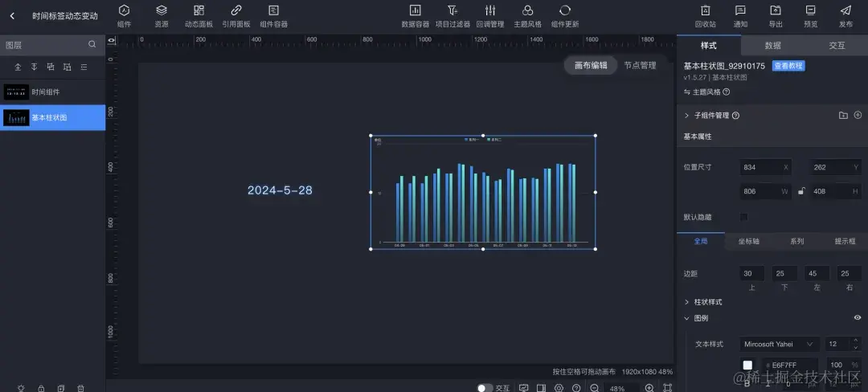The width and height of the screenshot is (868, 392).
Task: Select the 系列 series sub-tab
Action: pos(797,241)
